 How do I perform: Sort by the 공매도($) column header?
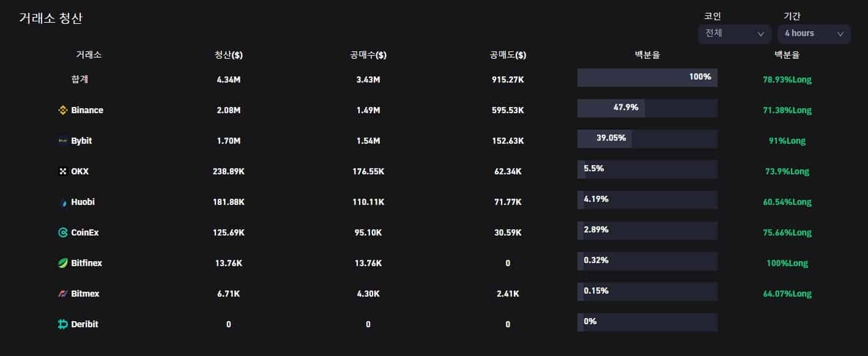(x=508, y=55)
